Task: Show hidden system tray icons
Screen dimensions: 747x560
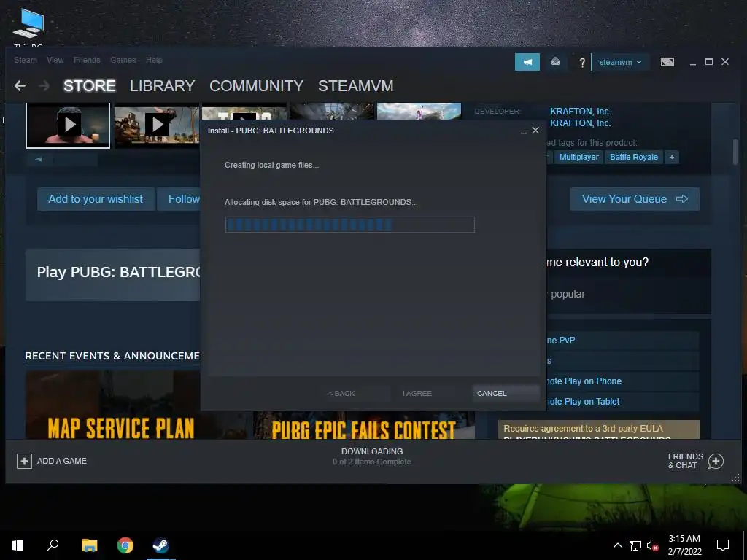Action: tap(617, 545)
